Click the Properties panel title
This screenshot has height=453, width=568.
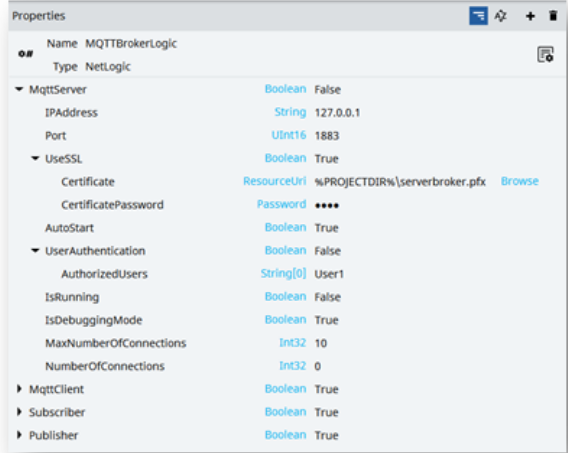click(x=39, y=16)
